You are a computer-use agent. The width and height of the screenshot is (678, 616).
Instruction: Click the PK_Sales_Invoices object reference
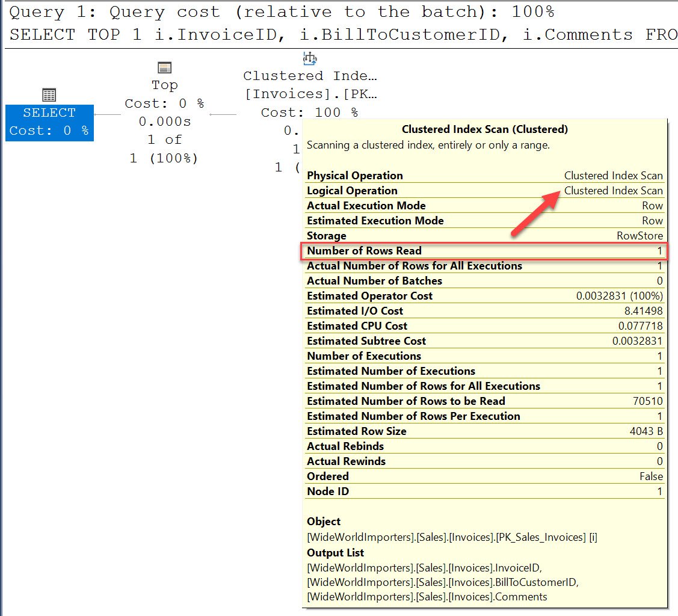(451, 537)
